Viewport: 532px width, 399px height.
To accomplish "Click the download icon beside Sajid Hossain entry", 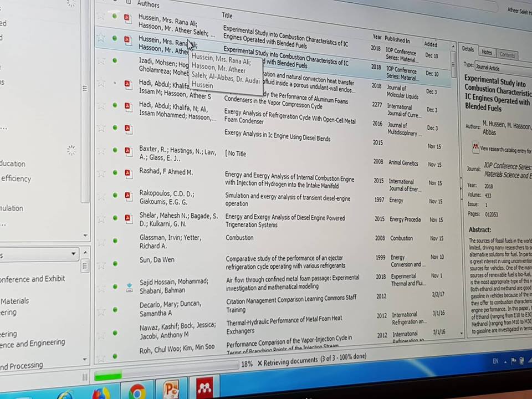I will point(129,288).
